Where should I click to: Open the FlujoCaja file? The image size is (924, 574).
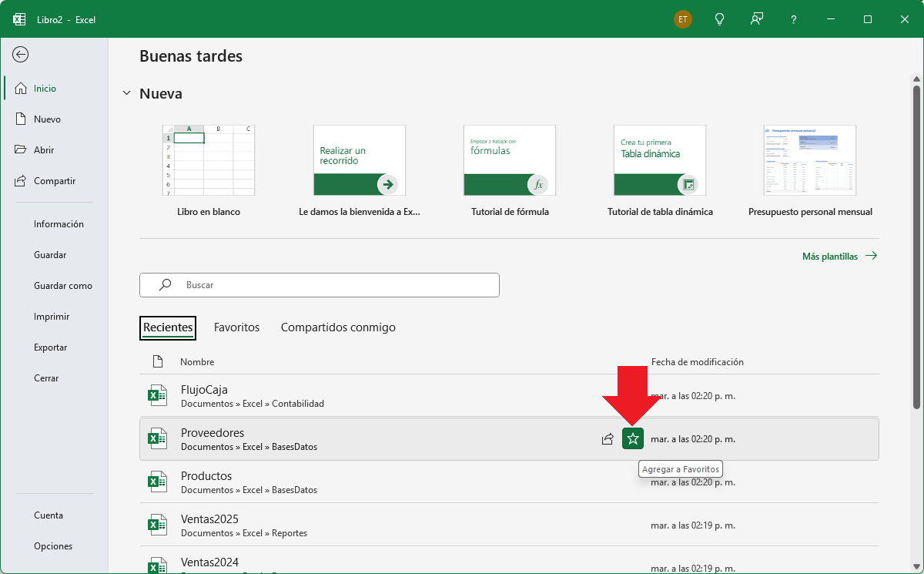tap(509, 396)
